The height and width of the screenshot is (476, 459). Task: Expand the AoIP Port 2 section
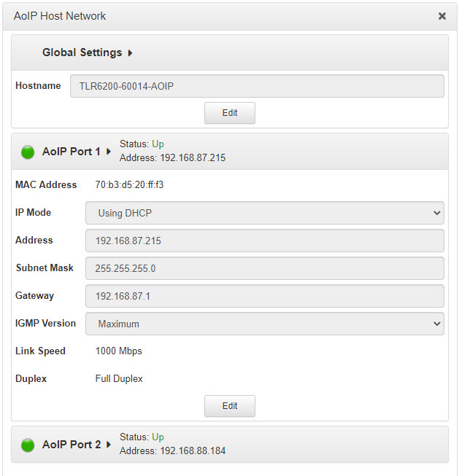[x=77, y=445]
